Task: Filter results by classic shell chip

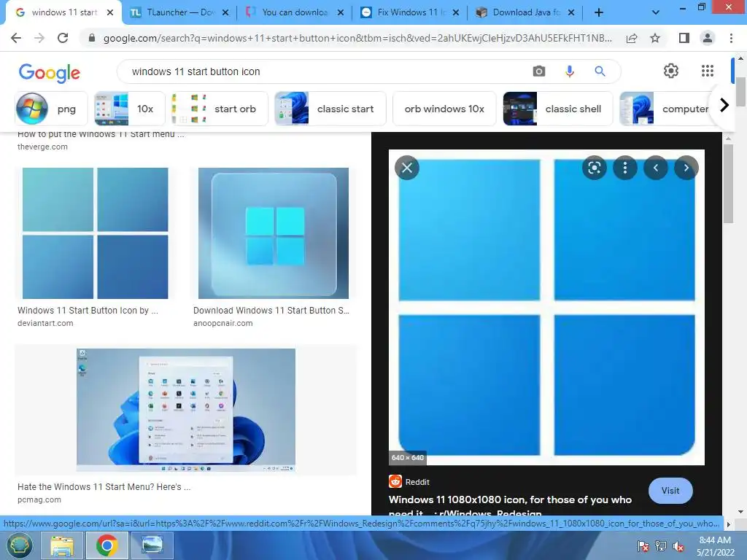Action: click(557, 109)
